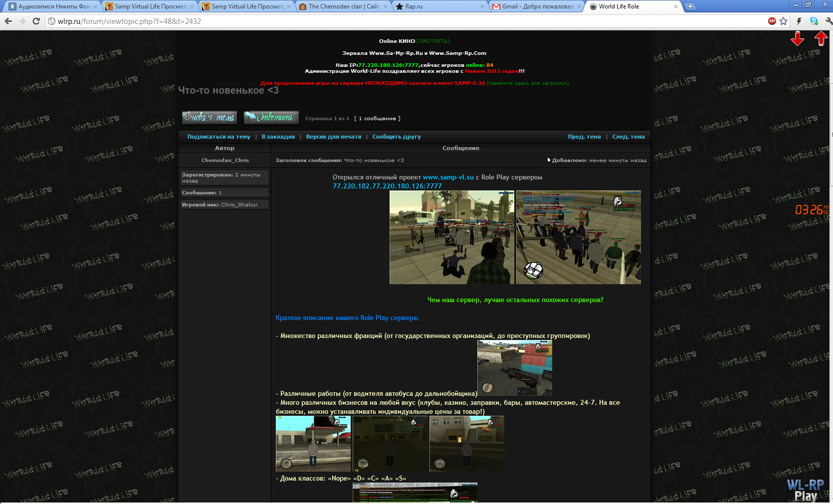Click Сообщить другу link

click(x=397, y=137)
